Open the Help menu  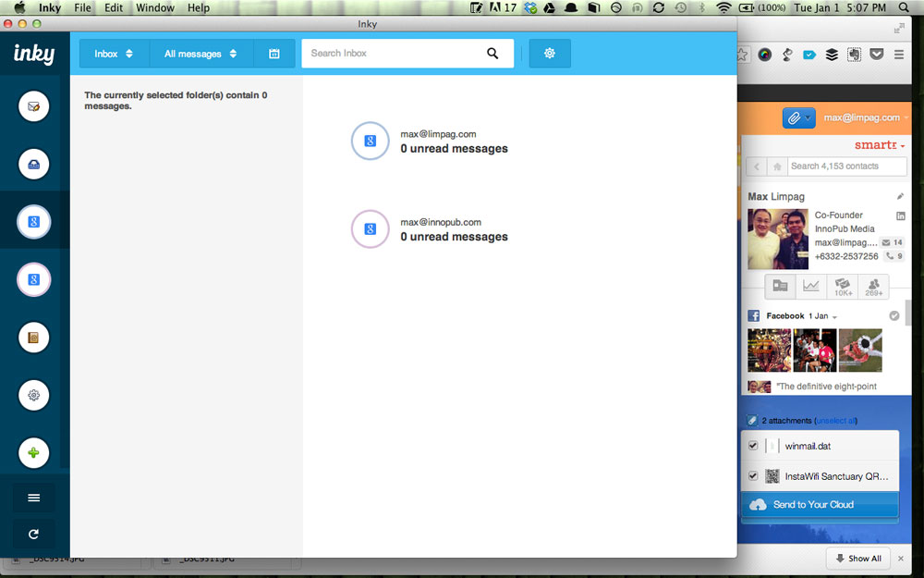pyautogui.click(x=199, y=7)
